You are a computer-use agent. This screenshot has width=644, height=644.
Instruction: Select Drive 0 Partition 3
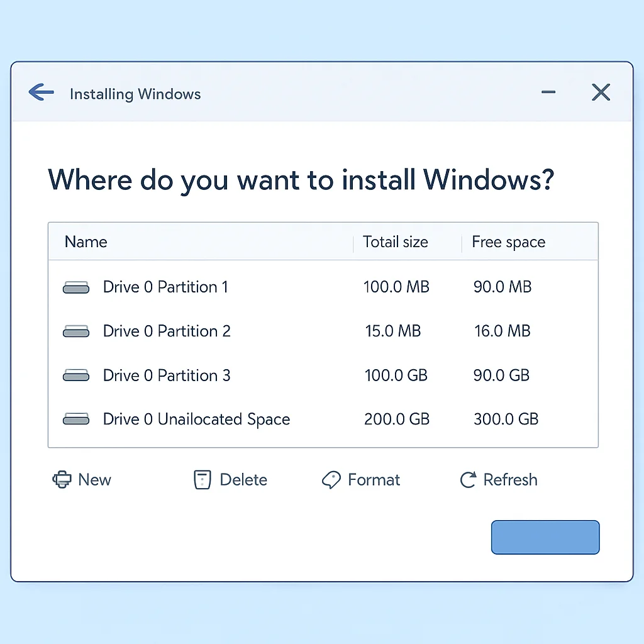coord(323,375)
